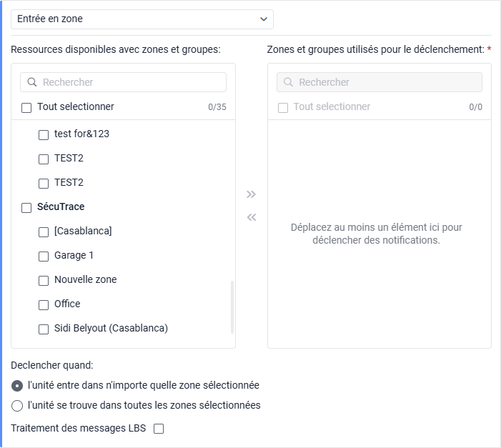
Task: Click the move-right double arrow icon
Action: (251, 194)
